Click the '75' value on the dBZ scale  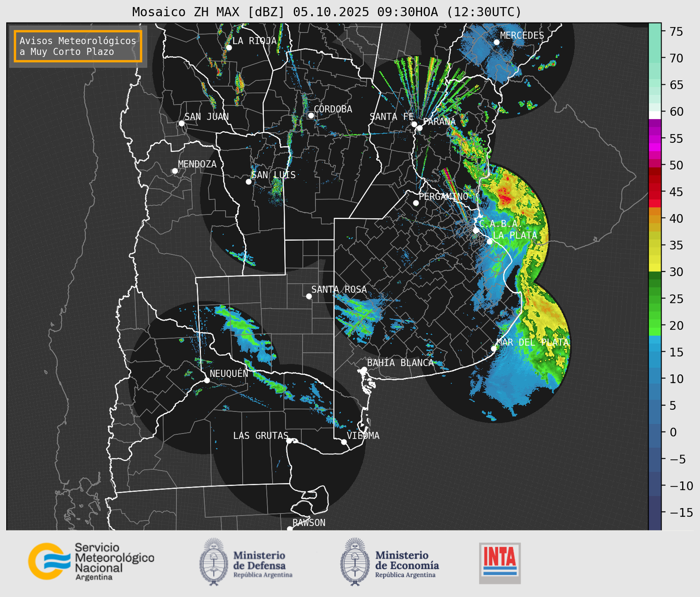tap(676, 32)
